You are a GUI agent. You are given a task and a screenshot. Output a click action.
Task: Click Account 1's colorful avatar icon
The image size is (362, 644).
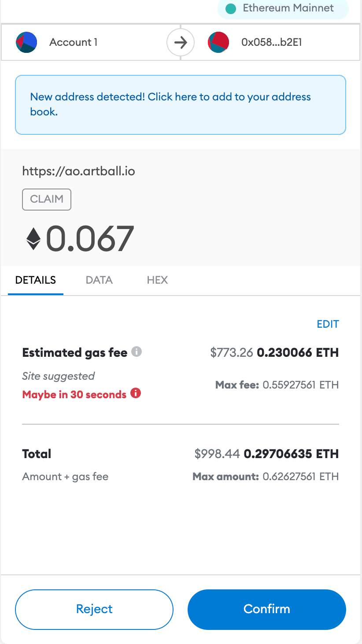(x=26, y=42)
